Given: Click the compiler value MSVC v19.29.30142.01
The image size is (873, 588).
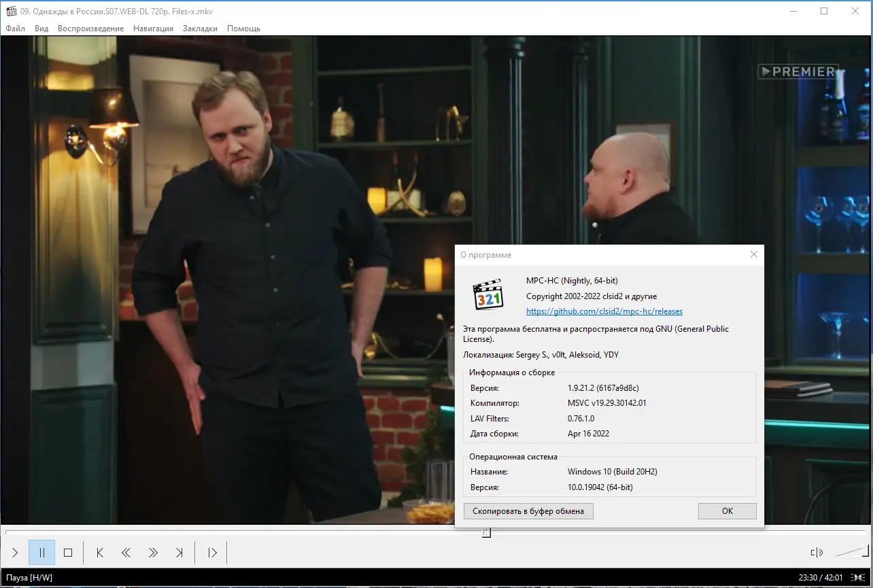Looking at the screenshot, I should (x=606, y=403).
